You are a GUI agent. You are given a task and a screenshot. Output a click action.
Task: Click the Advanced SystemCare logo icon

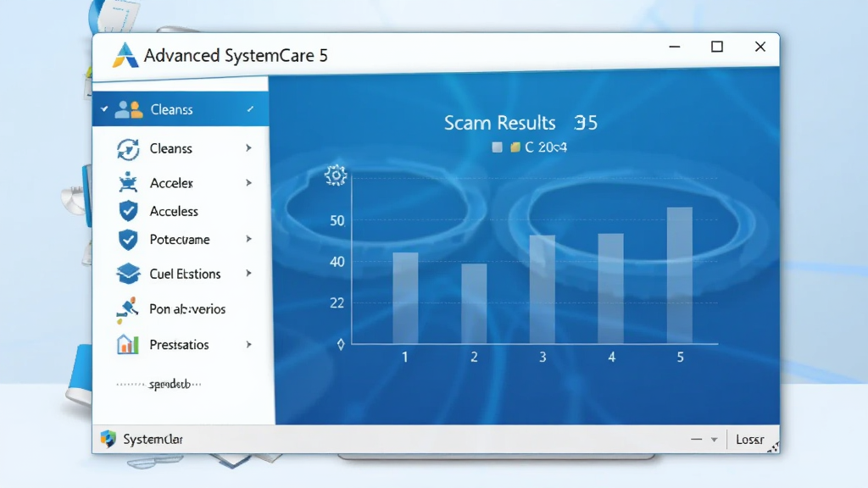[x=125, y=55]
